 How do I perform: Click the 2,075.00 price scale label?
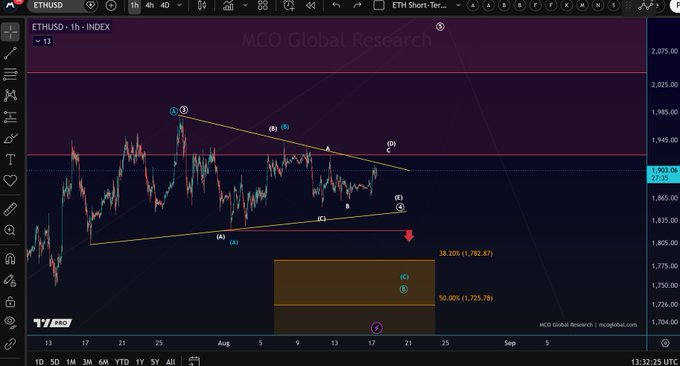coord(664,51)
